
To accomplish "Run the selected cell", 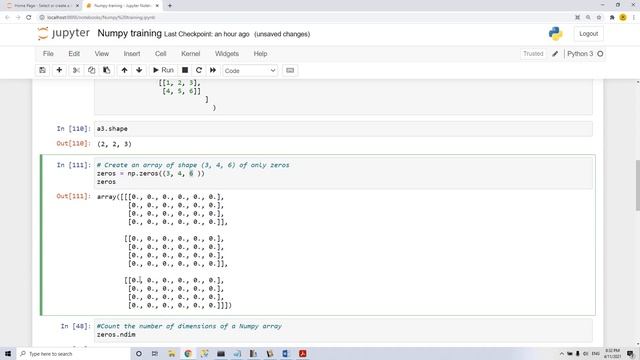I will pos(163,70).
